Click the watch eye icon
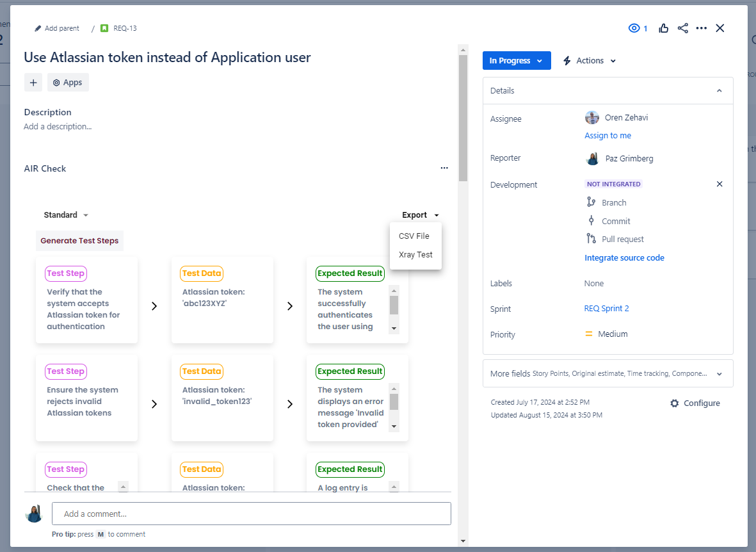Image resolution: width=756 pixels, height=552 pixels. tap(634, 28)
